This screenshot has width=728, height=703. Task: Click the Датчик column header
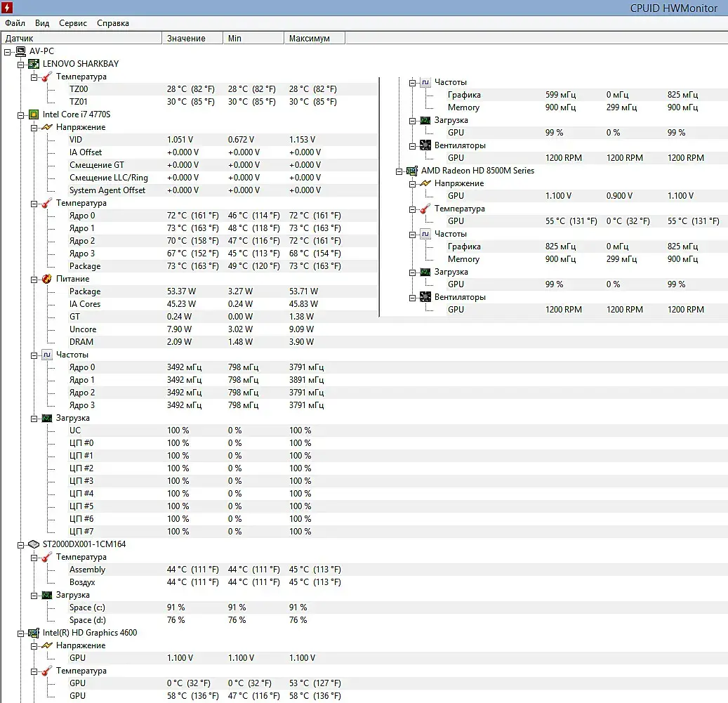point(81,38)
